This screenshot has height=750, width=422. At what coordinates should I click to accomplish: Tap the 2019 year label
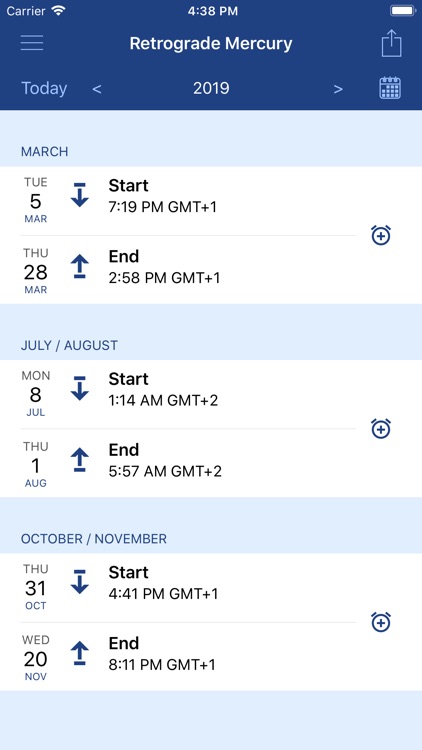click(x=211, y=88)
